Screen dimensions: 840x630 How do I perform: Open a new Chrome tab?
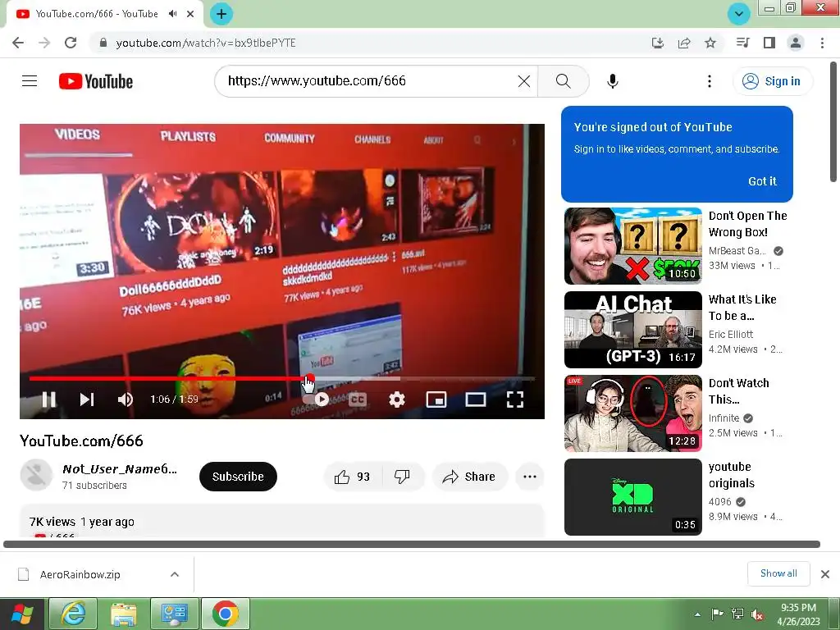221,14
